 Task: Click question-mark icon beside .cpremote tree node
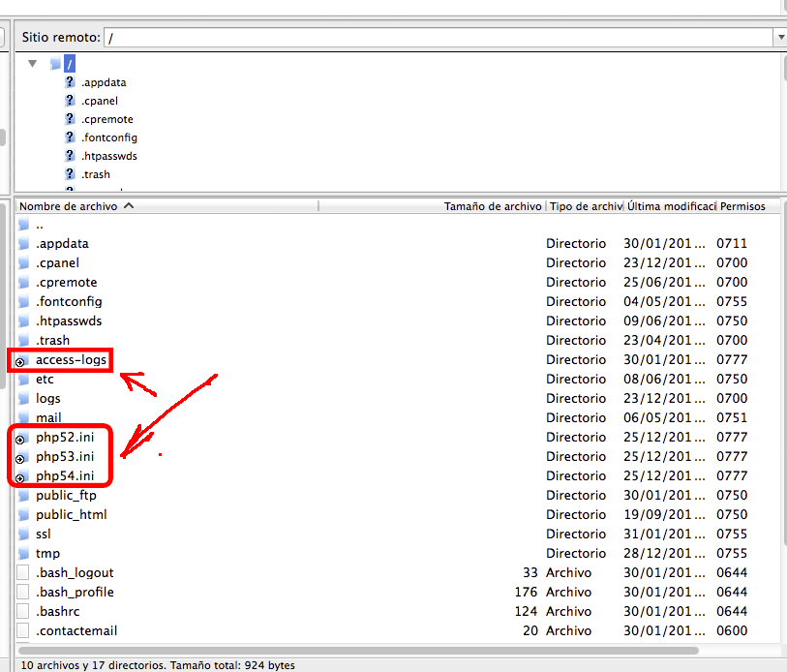(x=70, y=119)
